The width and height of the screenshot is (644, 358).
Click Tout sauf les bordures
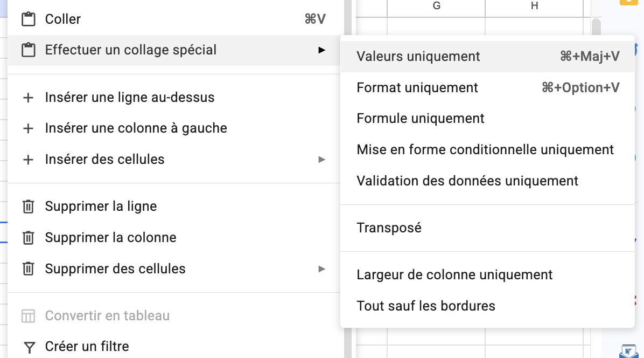[x=426, y=306]
